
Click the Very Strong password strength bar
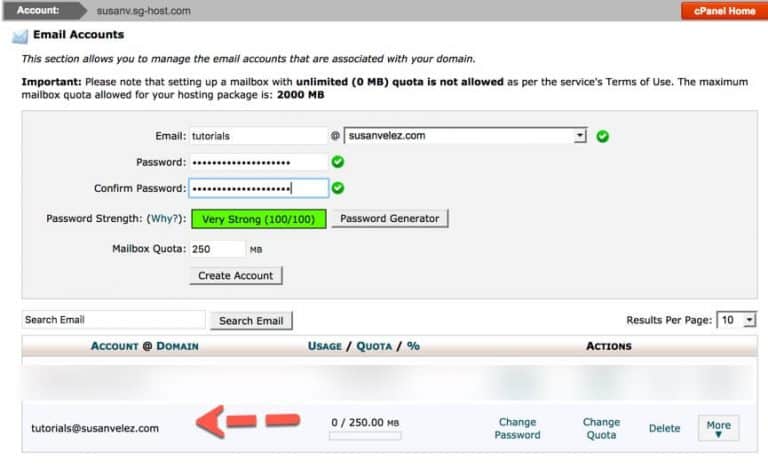tap(259, 218)
